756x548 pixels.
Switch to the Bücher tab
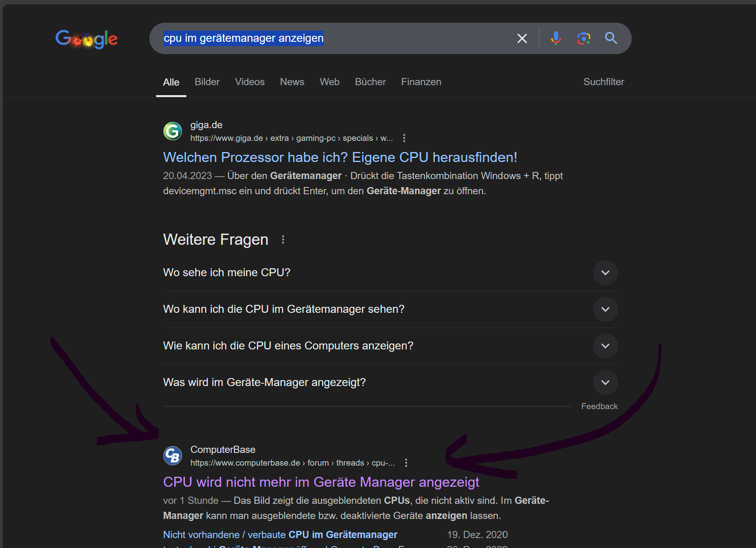pos(370,82)
